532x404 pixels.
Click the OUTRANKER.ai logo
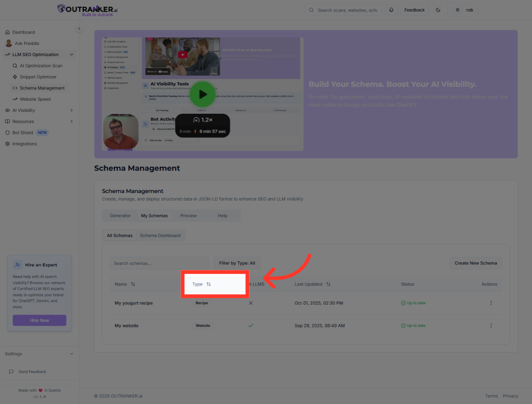click(x=88, y=10)
